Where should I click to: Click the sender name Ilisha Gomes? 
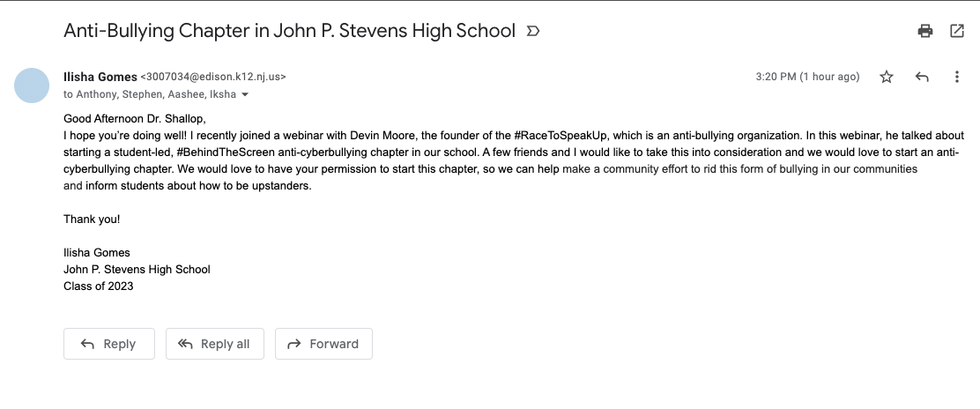100,77
